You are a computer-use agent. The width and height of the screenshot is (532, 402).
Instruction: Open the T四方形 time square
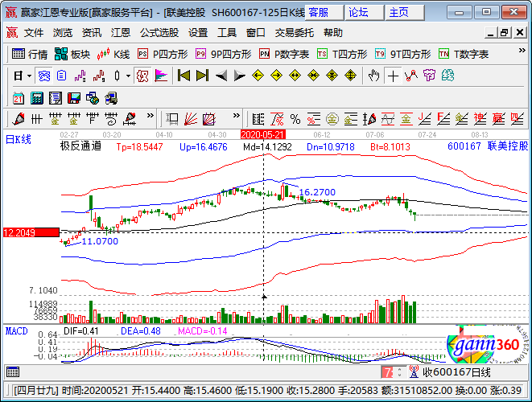click(342, 54)
